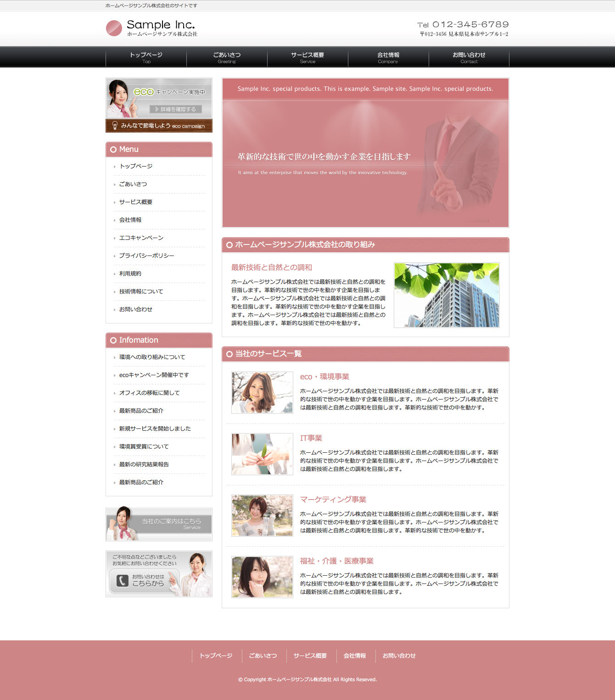Open the マーケティング事業 service heading
Image resolution: width=615 pixels, height=700 pixels.
[x=333, y=500]
